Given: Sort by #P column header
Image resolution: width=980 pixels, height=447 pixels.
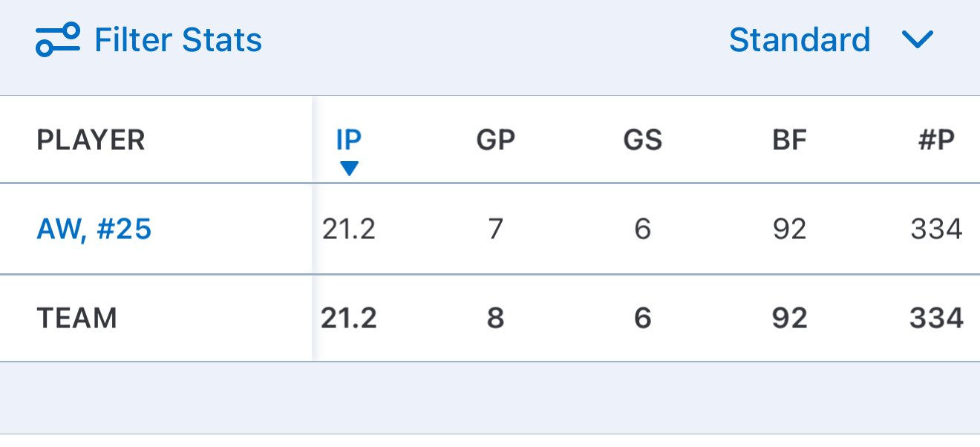Looking at the screenshot, I should [x=935, y=140].
